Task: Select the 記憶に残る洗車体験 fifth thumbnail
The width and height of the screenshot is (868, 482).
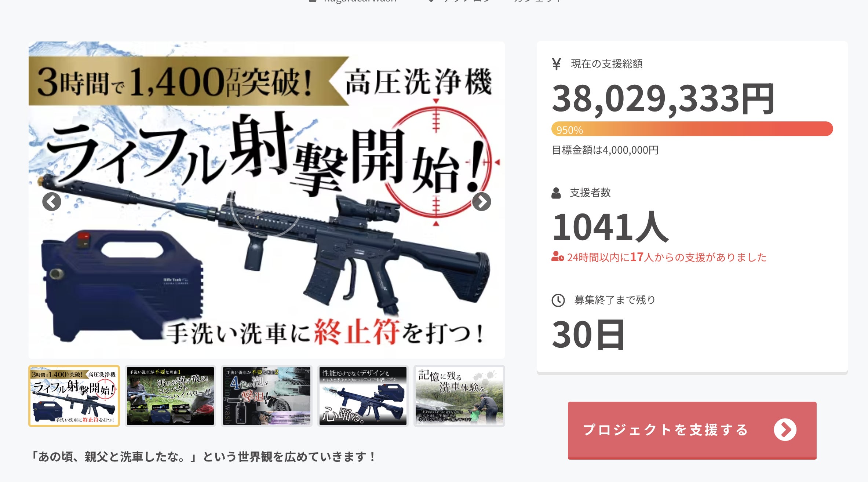Action: tap(459, 396)
